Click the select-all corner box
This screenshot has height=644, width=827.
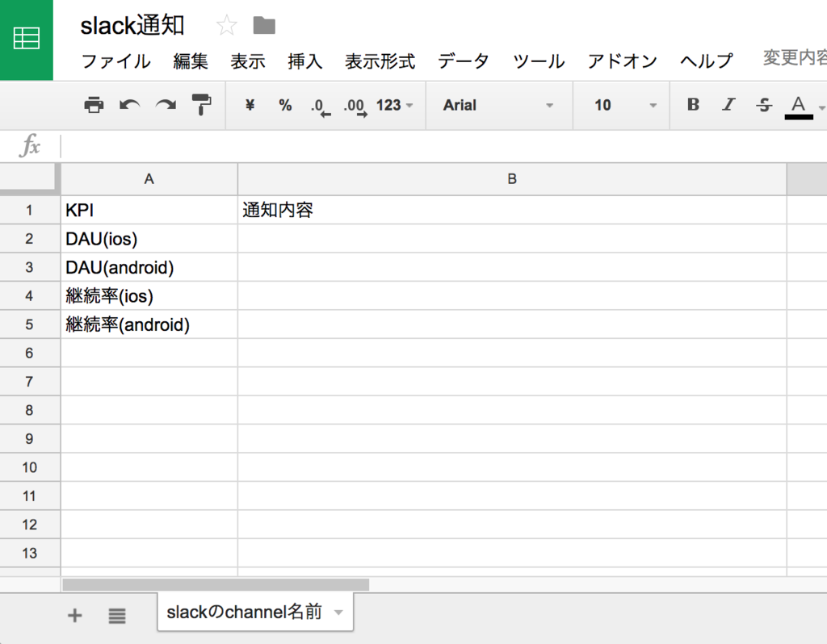30,178
